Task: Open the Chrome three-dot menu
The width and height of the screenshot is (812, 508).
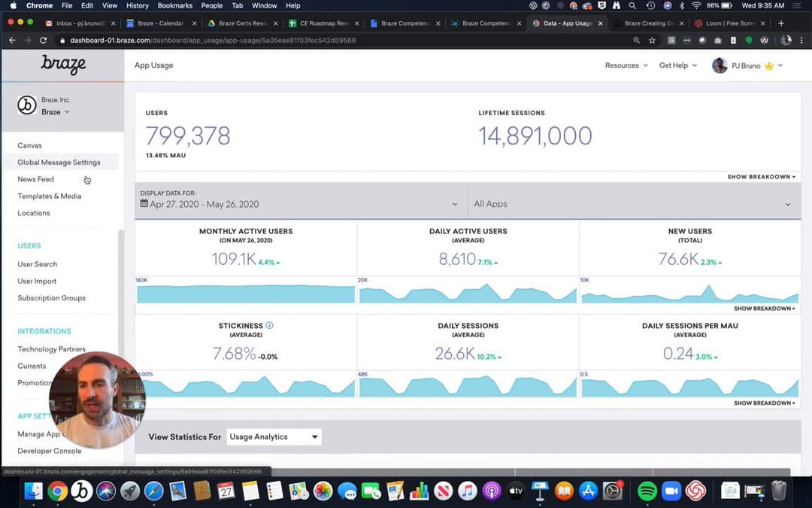Action: click(x=801, y=40)
